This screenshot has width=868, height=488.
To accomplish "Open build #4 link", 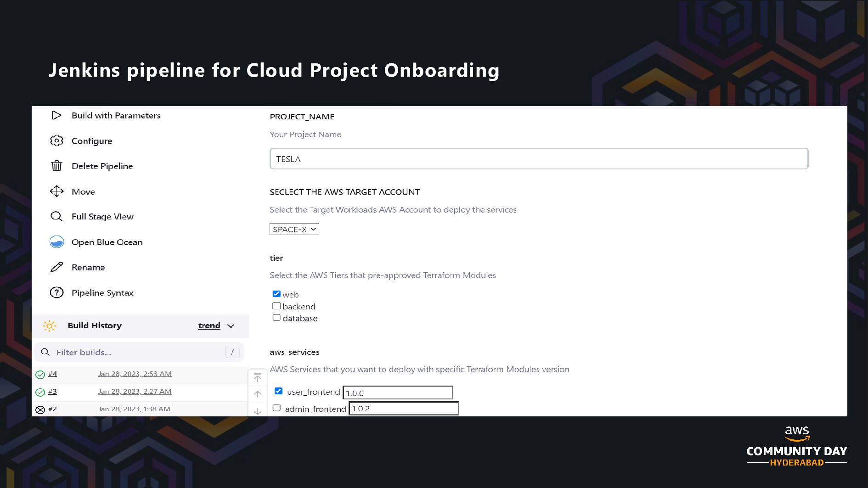I will pos(53,374).
